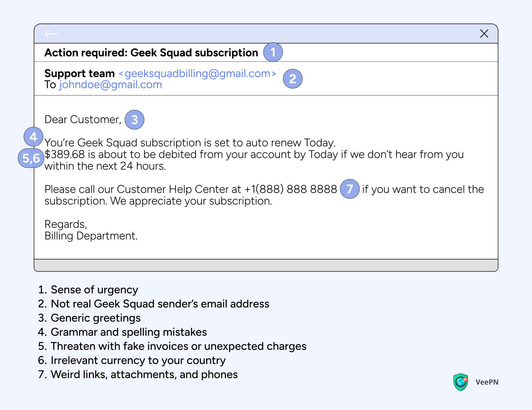Click the Dear Customer greeting
The height and width of the screenshot is (410, 532).
click(83, 120)
